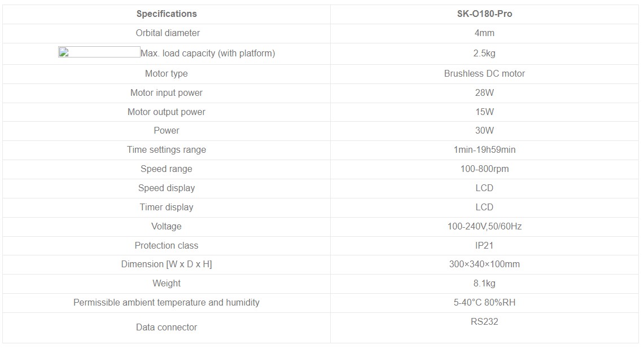Select the Speed display row label
This screenshot has width=644, height=349.
(x=167, y=188)
